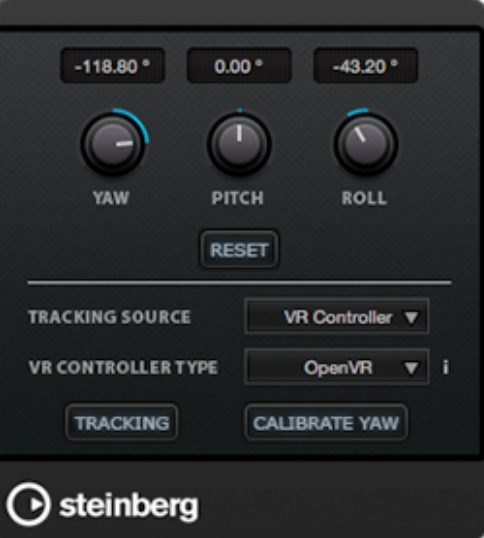484x538 pixels.
Task: Select the roll value field showing -43.20°
Action: click(x=366, y=66)
